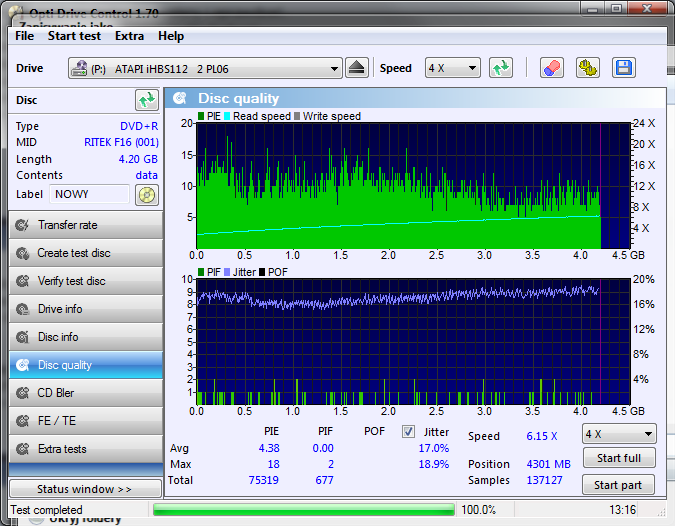Click the elapsed time 13:16 in status bar

[x=622, y=510]
